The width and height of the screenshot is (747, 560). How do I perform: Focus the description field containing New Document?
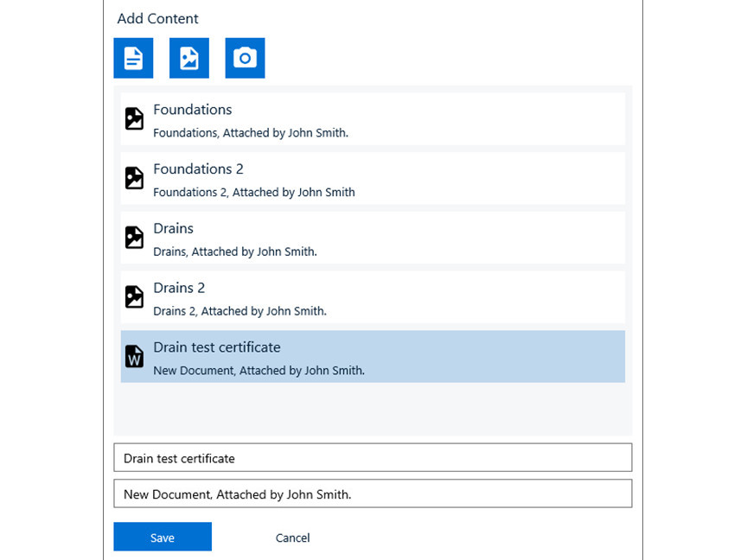[x=373, y=494]
